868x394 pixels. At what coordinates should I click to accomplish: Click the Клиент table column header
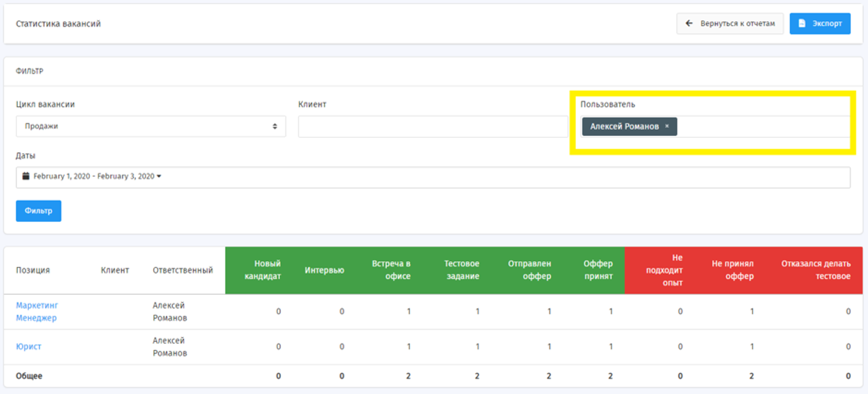click(115, 270)
